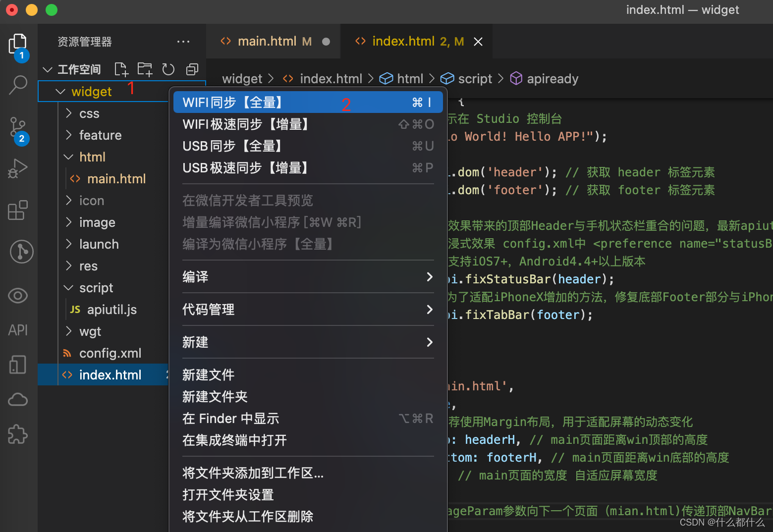Image resolution: width=773 pixels, height=532 pixels.
Task: Expand the wgt folder
Action: point(69,331)
